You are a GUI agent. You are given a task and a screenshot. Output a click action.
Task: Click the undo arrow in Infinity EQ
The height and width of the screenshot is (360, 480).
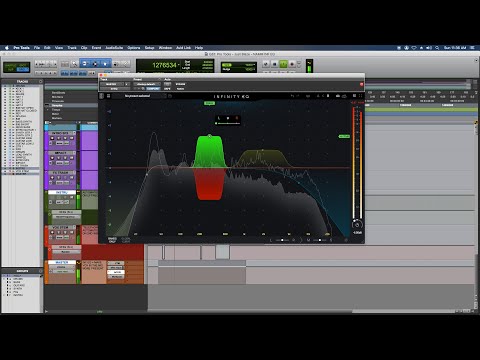[x=292, y=96]
